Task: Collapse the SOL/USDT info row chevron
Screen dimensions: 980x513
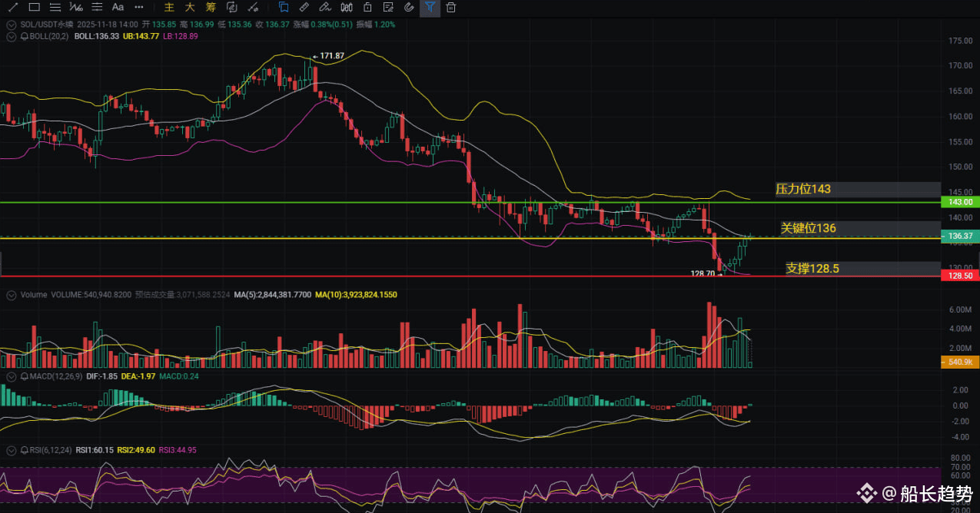Action: [x=11, y=25]
